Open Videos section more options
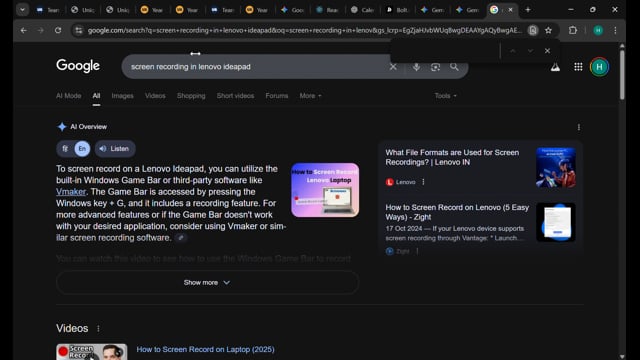640x360 pixels. point(98,329)
